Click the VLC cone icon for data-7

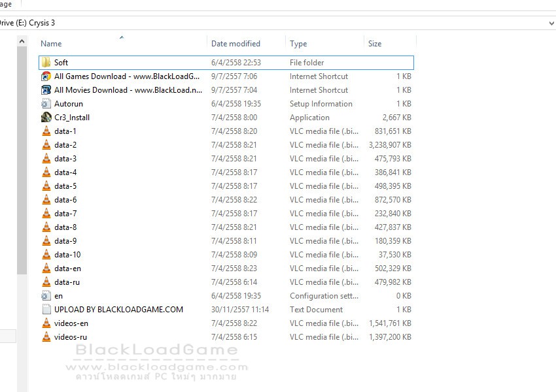46,214
